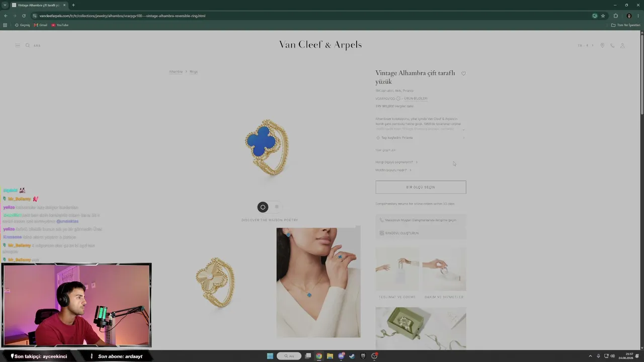Click 'DISCOVER THE MAISON POETRY' text
The width and height of the screenshot is (644, 362).
pyautogui.click(x=270, y=220)
